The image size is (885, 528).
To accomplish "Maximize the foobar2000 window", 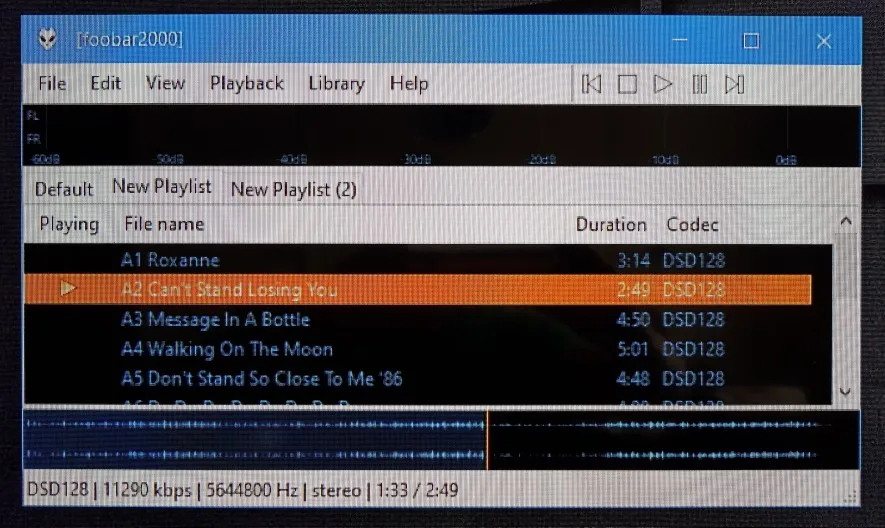I will pos(751,41).
